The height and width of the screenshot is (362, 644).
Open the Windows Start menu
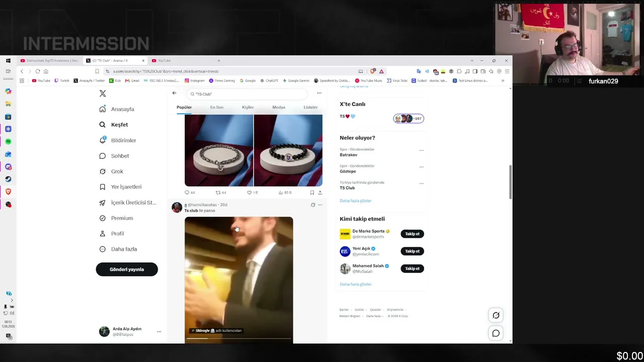pos(8,61)
